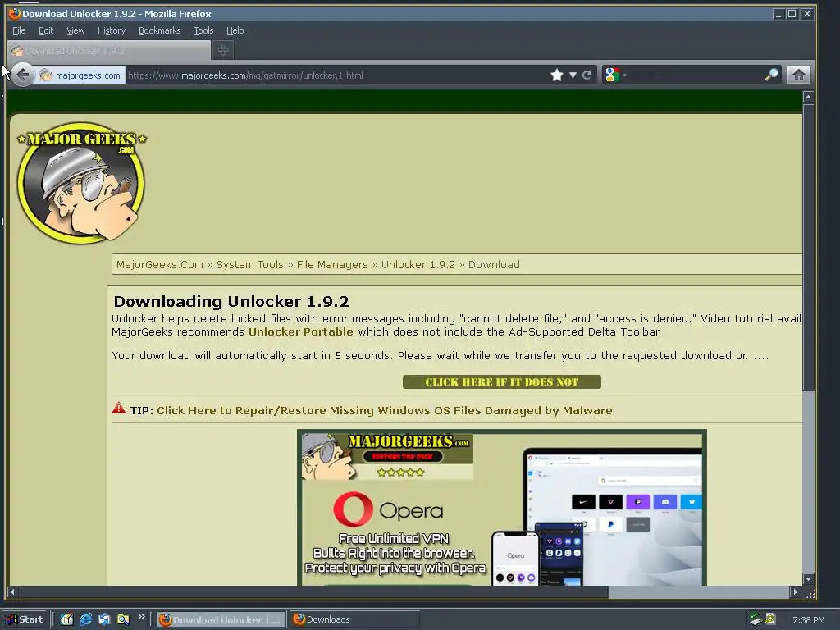
Task: Launch the folder search quick launch icon
Action: point(123,619)
